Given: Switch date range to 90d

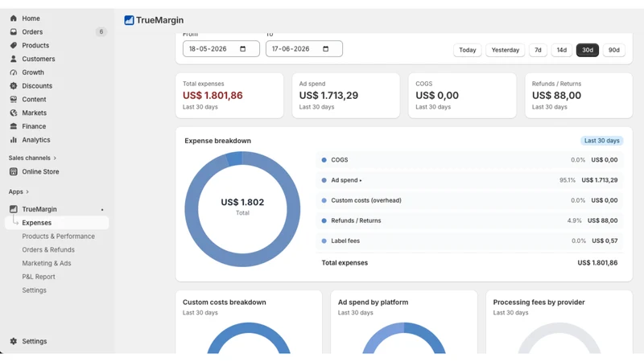Looking at the screenshot, I should point(613,50).
